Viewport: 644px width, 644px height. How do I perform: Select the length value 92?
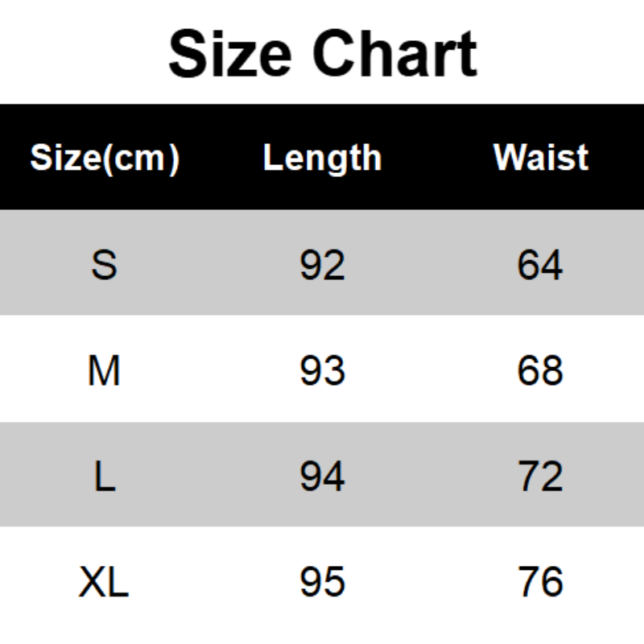point(322,264)
